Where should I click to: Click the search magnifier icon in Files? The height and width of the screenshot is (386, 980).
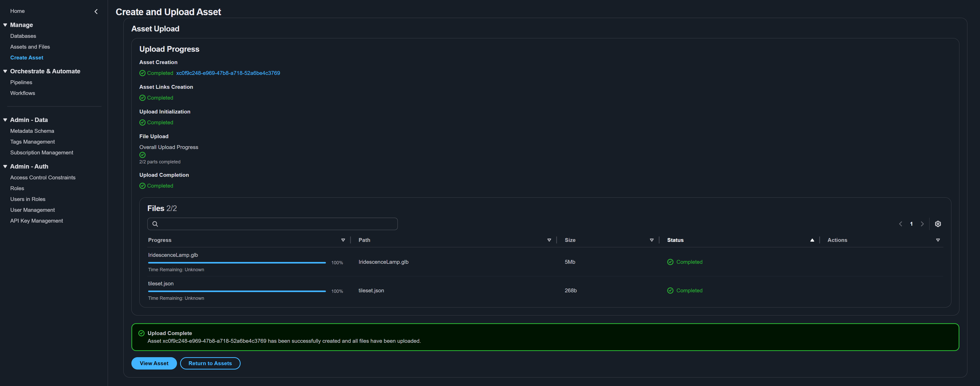(x=155, y=224)
